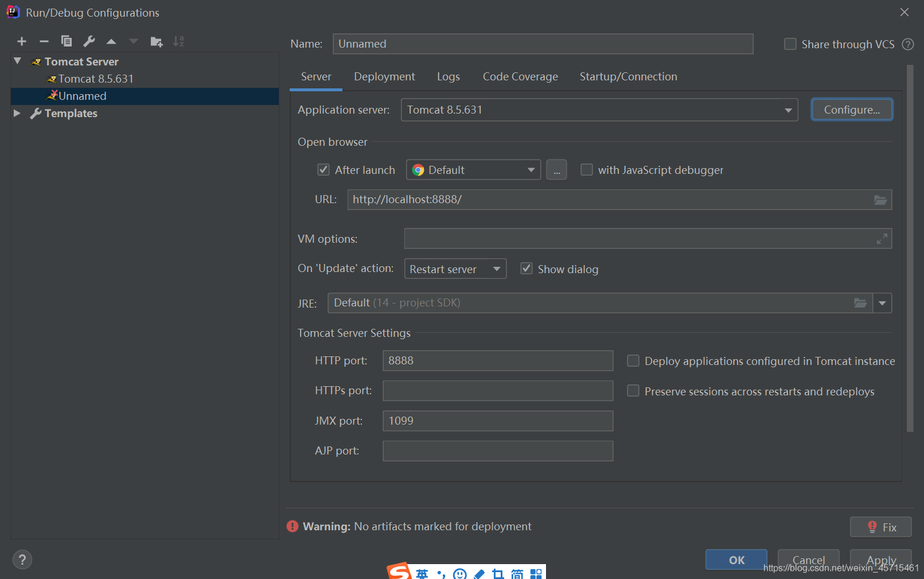Open Sogou toolbox grid icon
Image resolution: width=924 pixels, height=579 pixels.
[536, 574]
